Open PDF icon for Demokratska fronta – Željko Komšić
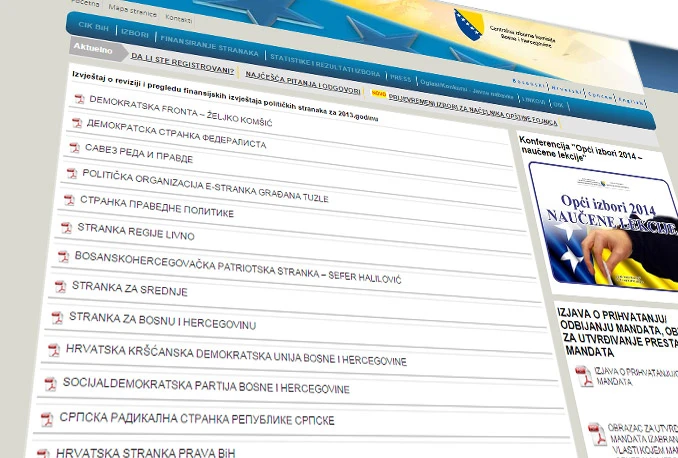The height and width of the screenshot is (458, 678). 79,99
